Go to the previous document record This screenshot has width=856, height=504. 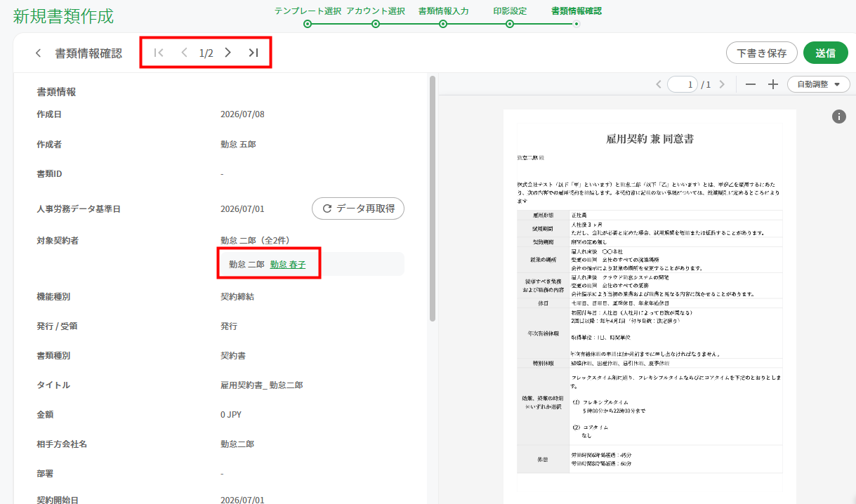(x=184, y=53)
